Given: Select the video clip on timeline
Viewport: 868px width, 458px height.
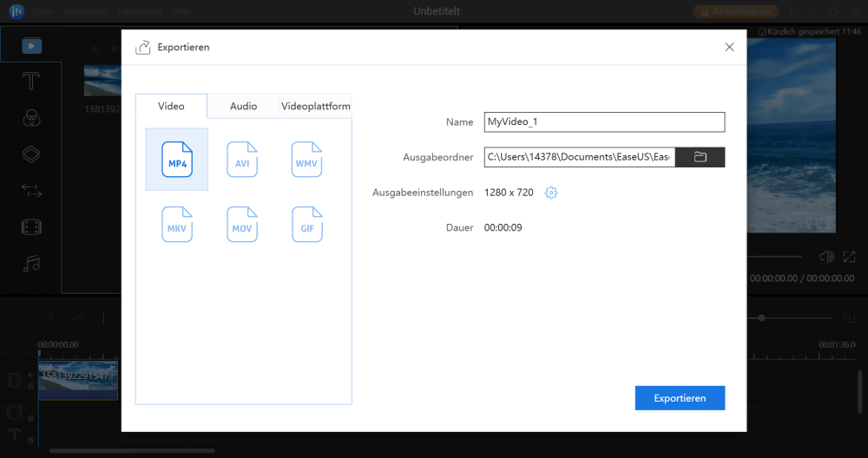Looking at the screenshot, I should click(x=78, y=380).
